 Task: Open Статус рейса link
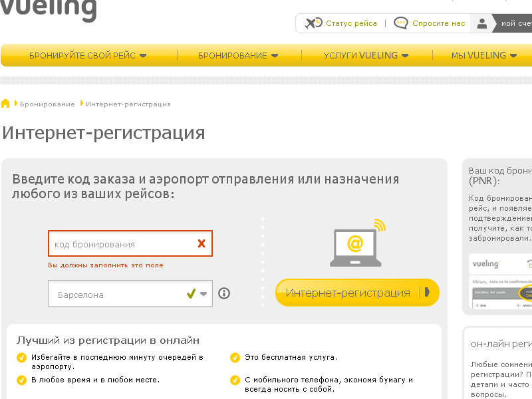click(351, 23)
